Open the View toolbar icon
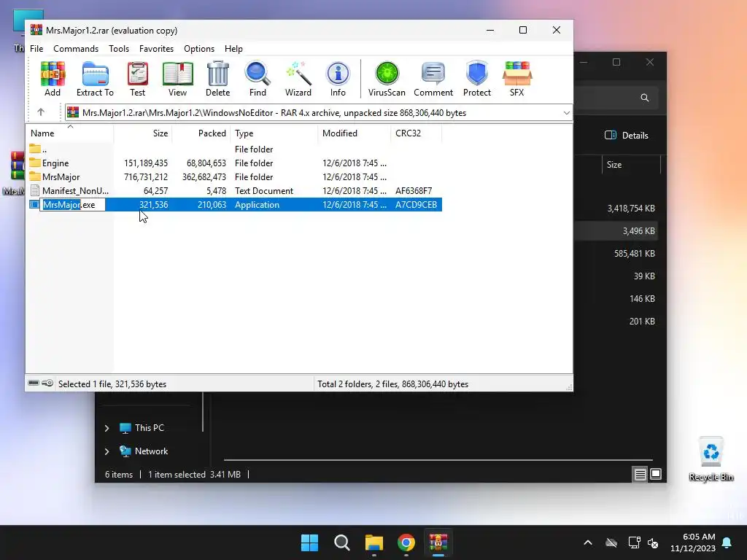The height and width of the screenshot is (560, 747). coord(177,79)
